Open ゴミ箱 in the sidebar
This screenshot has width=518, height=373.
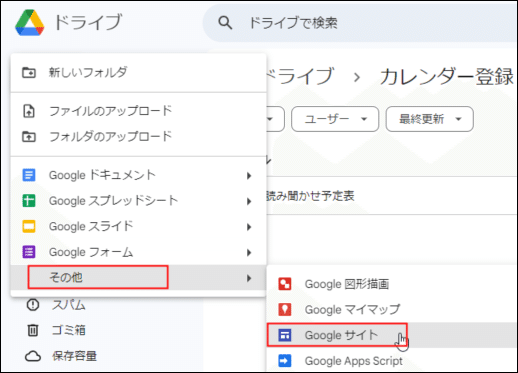click(69, 330)
